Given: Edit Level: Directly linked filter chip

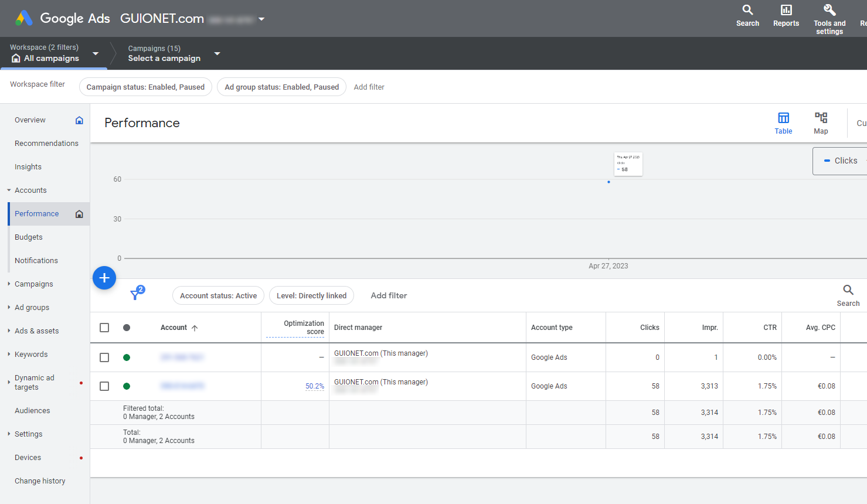Looking at the screenshot, I should point(311,295).
